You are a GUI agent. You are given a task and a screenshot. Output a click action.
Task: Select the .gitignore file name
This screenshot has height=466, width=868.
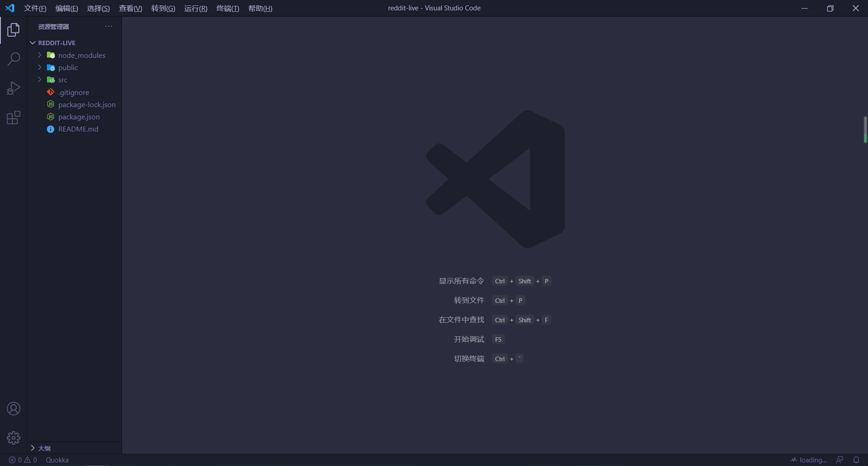tap(74, 92)
